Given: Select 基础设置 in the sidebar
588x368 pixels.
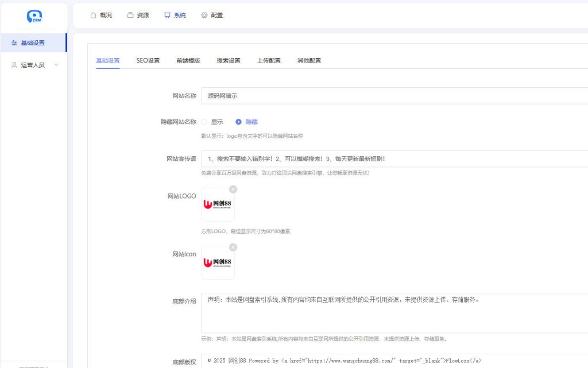Looking at the screenshot, I should tap(34, 42).
